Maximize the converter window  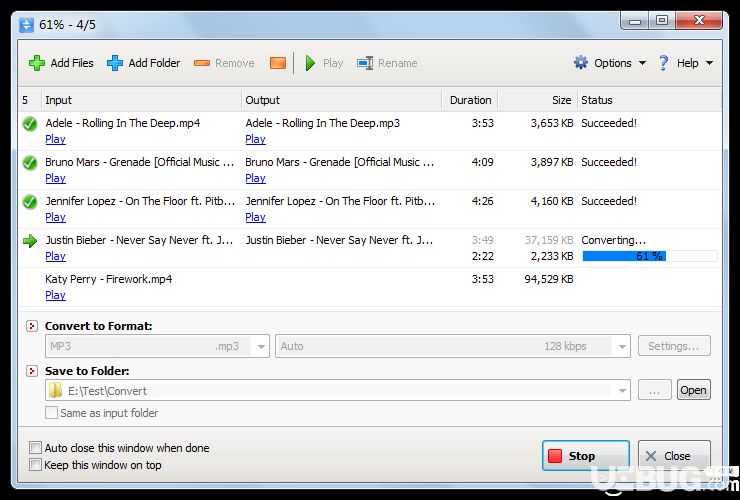[662, 20]
